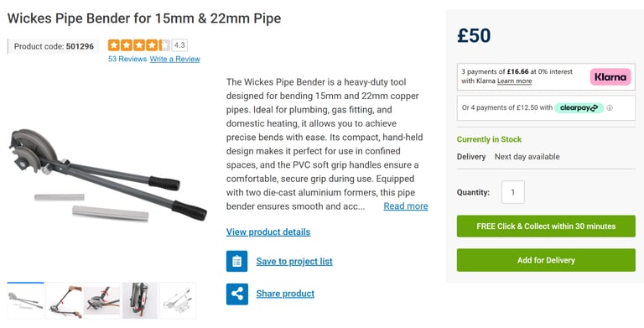Click the clearpay info circle icon
The width and height of the screenshot is (644, 328).
[610, 107]
